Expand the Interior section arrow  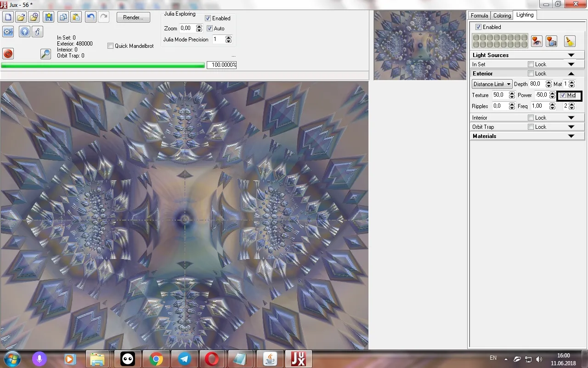click(x=571, y=118)
